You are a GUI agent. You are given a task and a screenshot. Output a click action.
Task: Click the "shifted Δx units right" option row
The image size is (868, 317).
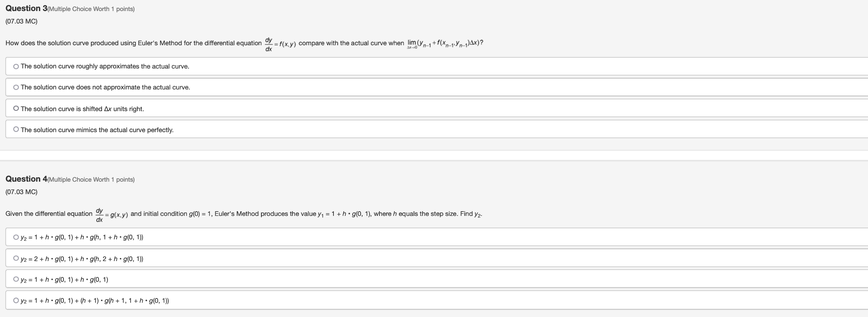point(82,108)
